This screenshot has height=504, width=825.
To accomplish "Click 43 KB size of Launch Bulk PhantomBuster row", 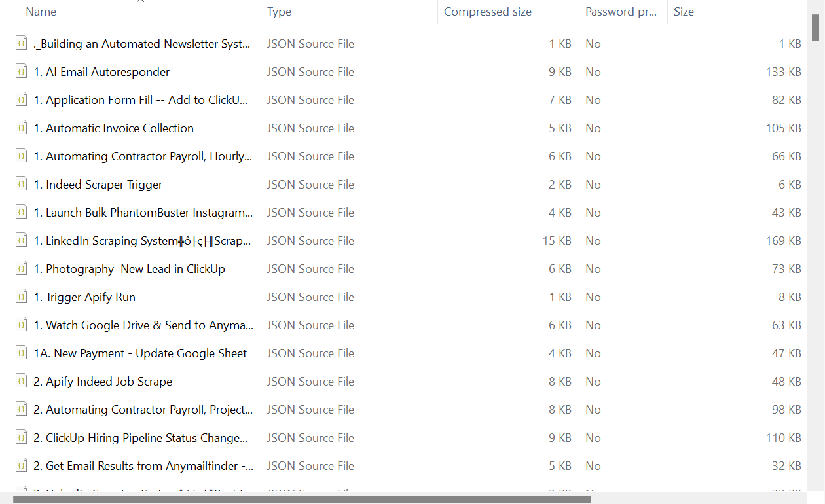I will 786,213.
